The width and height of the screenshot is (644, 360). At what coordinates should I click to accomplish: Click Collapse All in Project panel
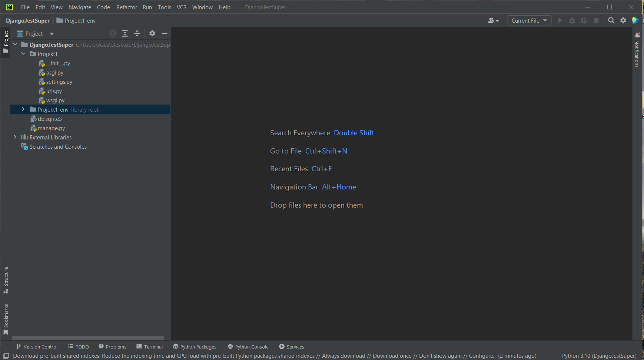(x=137, y=33)
